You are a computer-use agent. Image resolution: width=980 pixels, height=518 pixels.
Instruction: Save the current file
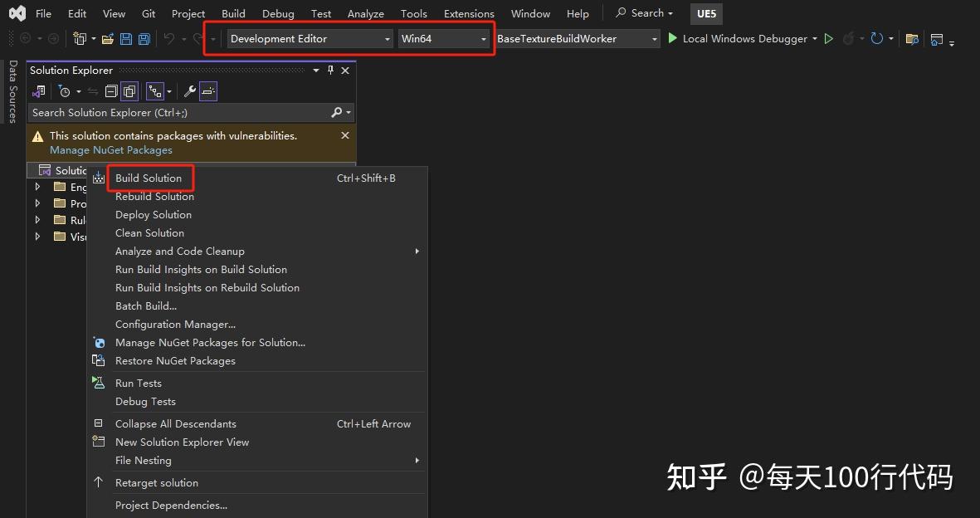point(126,38)
